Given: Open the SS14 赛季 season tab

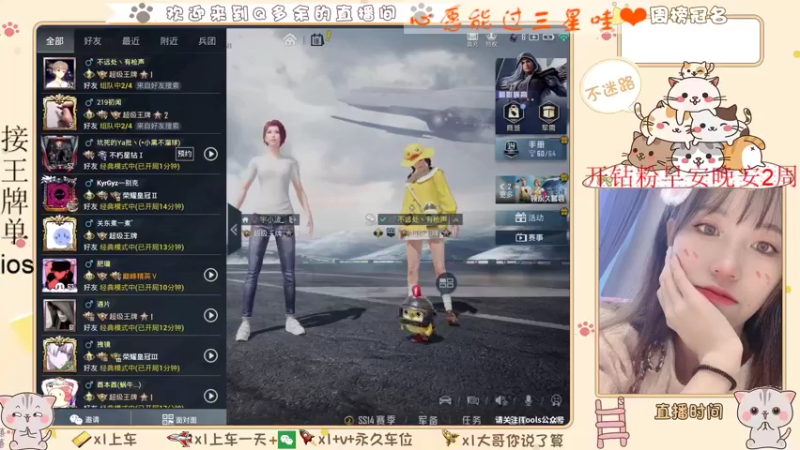Looking at the screenshot, I should 371,420.
